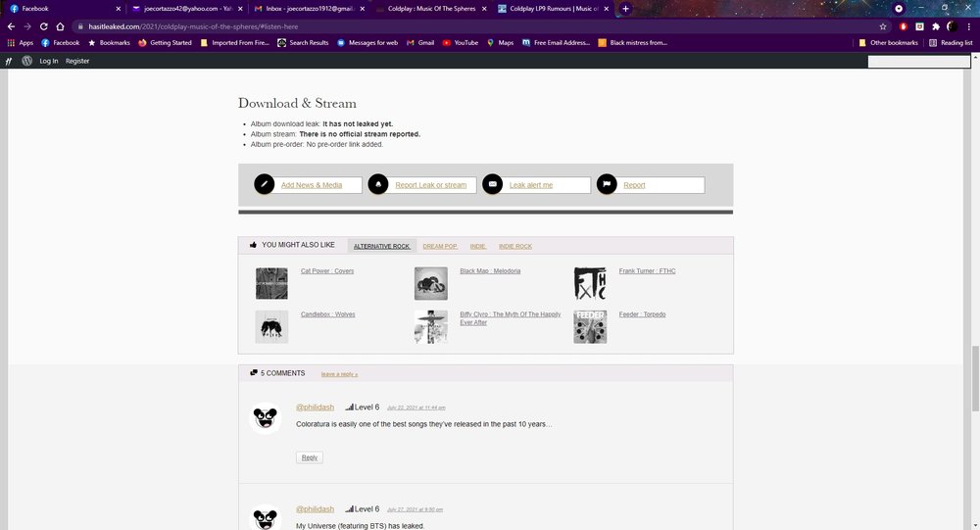Reload the page with refresh icon

44,26
